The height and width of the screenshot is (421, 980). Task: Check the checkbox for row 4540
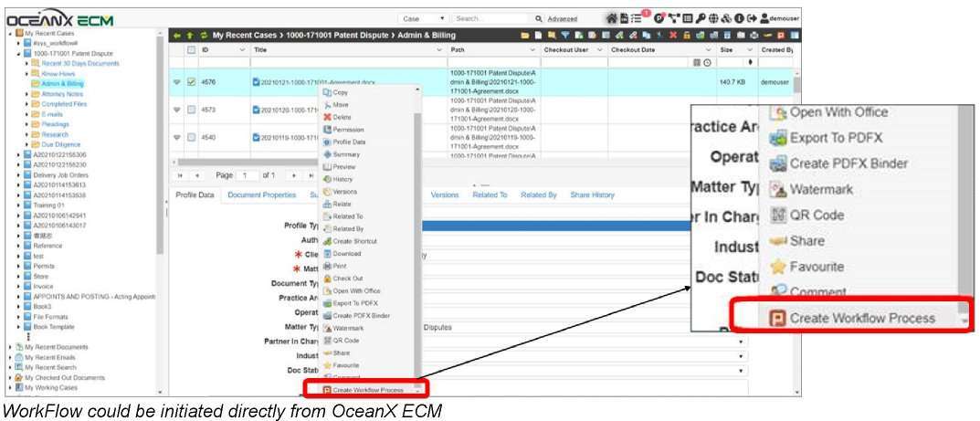tap(191, 137)
